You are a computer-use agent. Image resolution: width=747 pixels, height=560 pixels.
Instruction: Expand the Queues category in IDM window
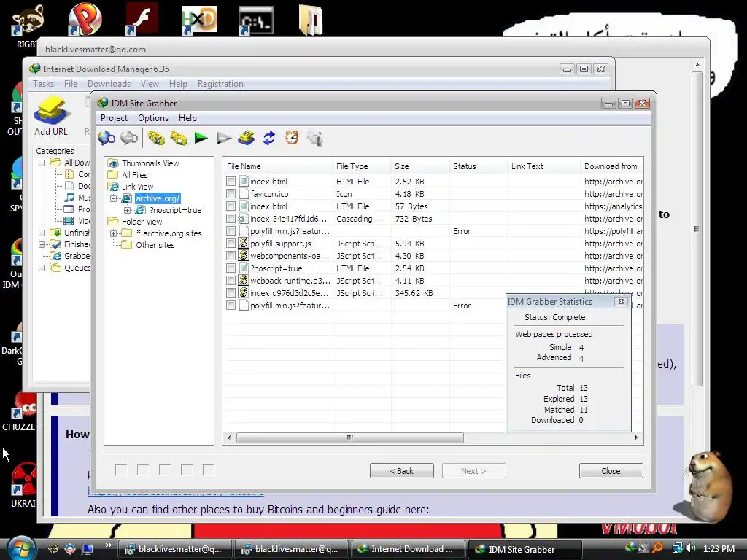pyautogui.click(x=42, y=268)
